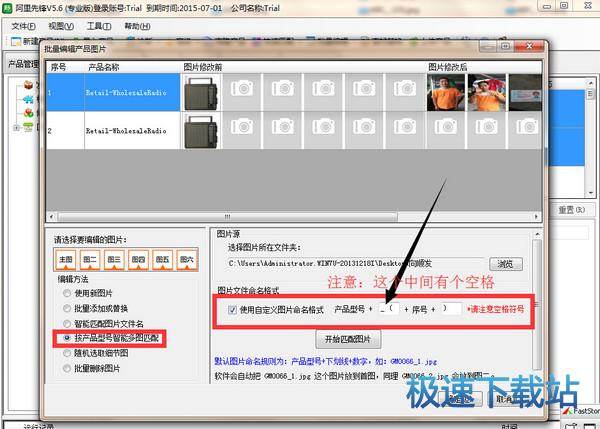Select the 使用新图片 radio option
Image resolution: width=600 pixels, height=429 pixels.
[88, 294]
